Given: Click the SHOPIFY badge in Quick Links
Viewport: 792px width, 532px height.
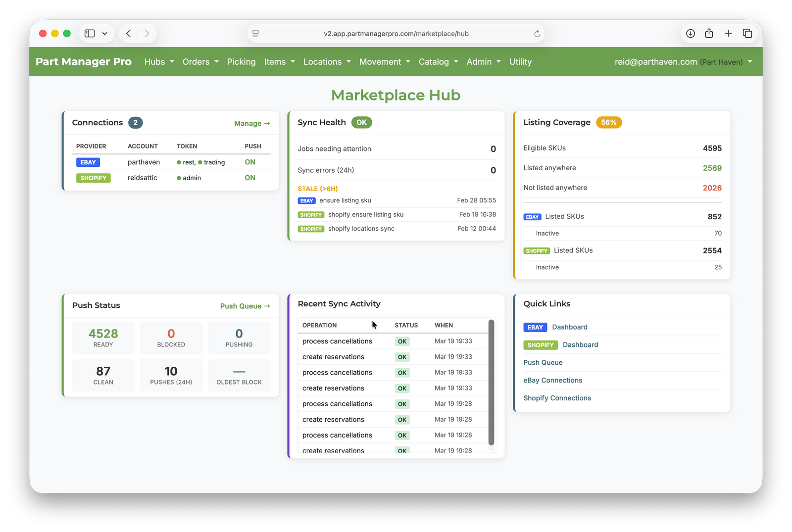Looking at the screenshot, I should [541, 345].
